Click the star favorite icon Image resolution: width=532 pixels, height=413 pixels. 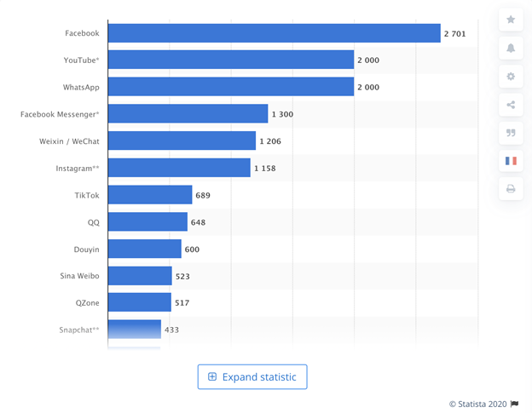(x=511, y=20)
